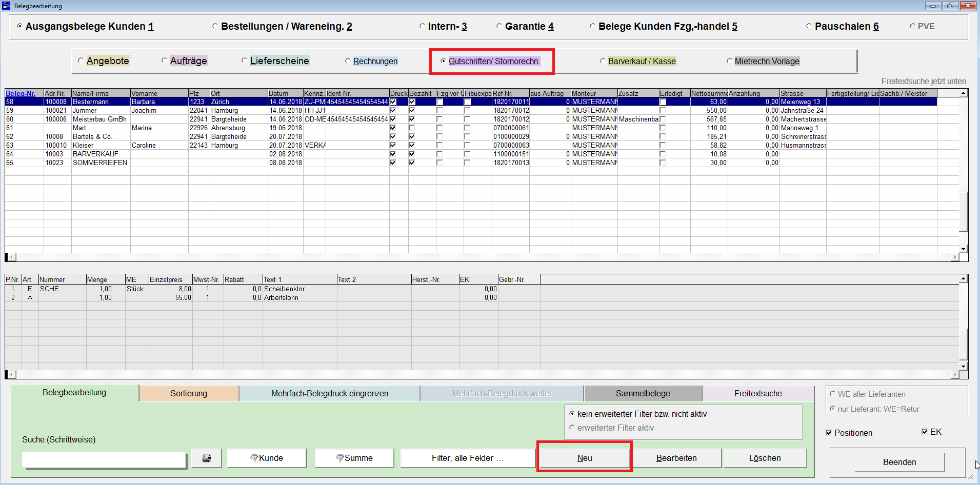The width and height of the screenshot is (980, 485).
Task: Click Ref-Nr. 0700000061 cell
Action: point(511,128)
